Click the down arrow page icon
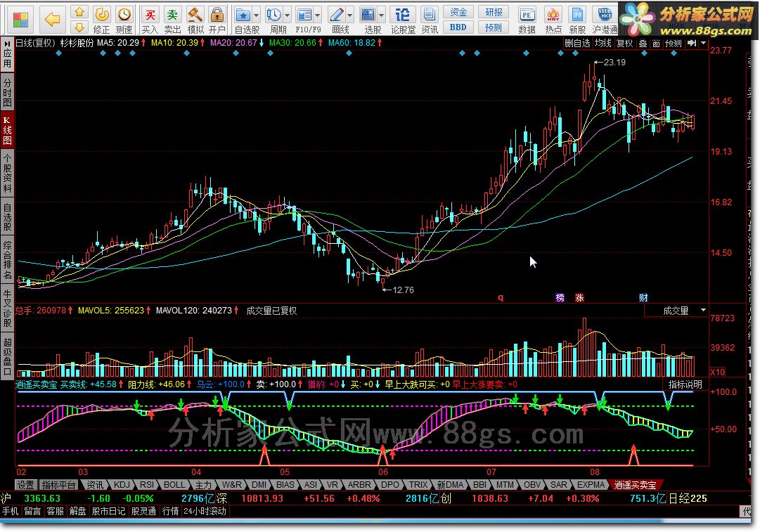Image resolution: width=760 pixels, height=532 pixels. [x=79, y=27]
